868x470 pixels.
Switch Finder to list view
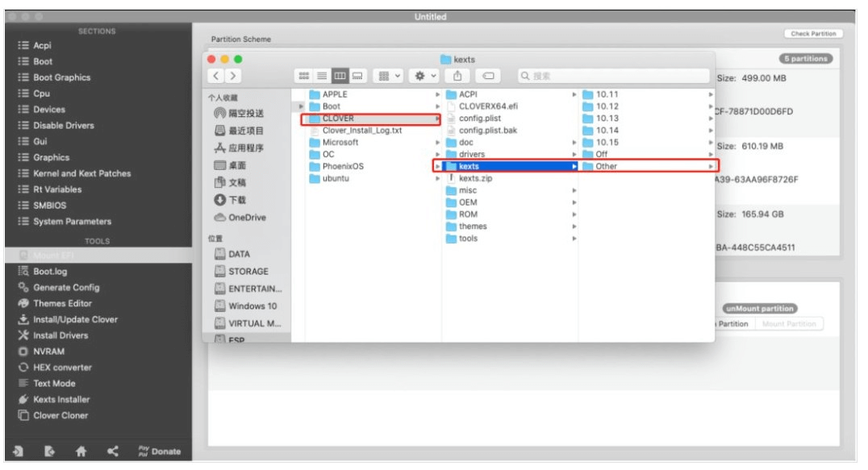pyautogui.click(x=322, y=76)
